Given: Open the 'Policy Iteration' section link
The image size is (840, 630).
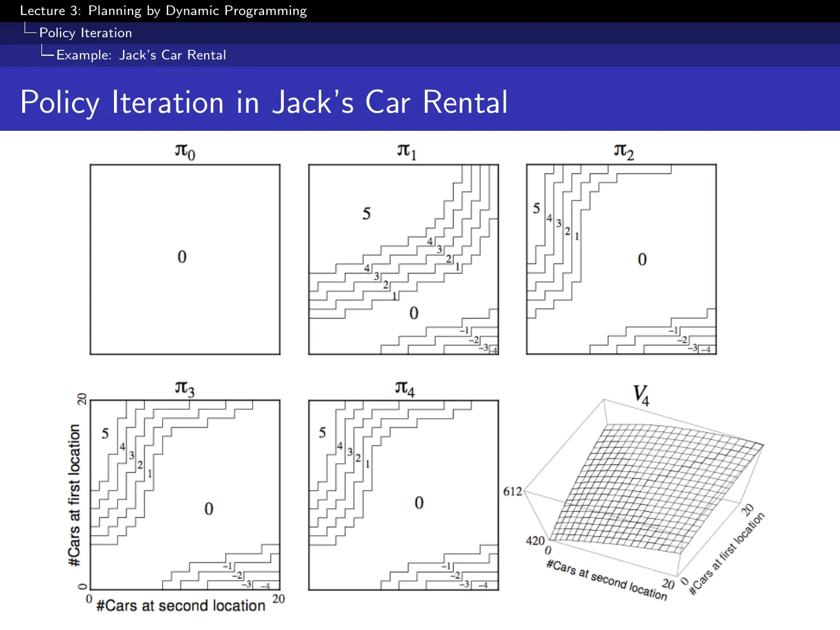Looking at the screenshot, I should [x=85, y=33].
